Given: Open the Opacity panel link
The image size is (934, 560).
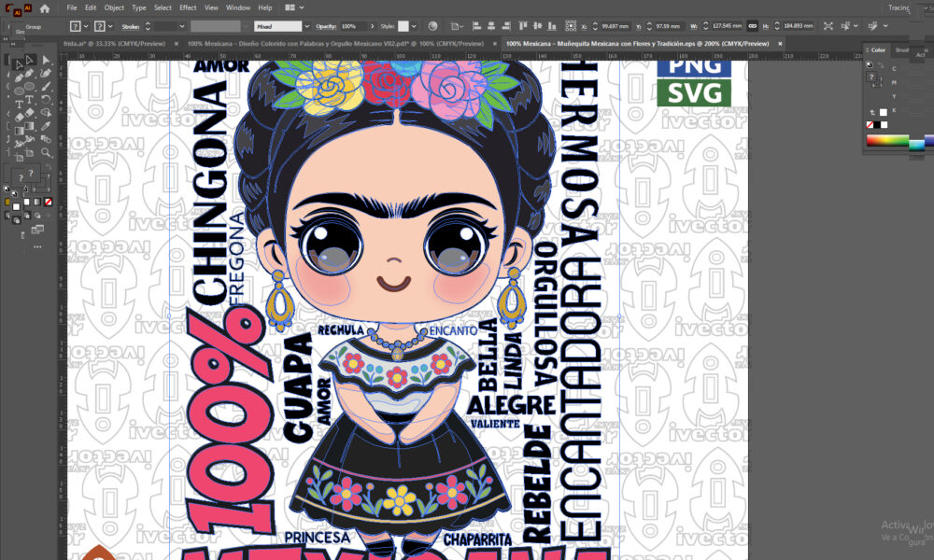Looking at the screenshot, I should [326, 26].
